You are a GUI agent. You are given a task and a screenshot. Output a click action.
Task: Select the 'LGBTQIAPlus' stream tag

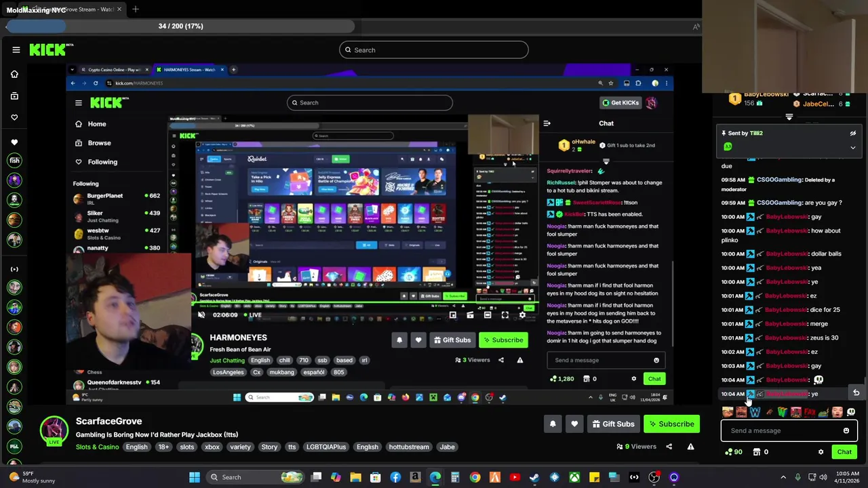pyautogui.click(x=326, y=447)
